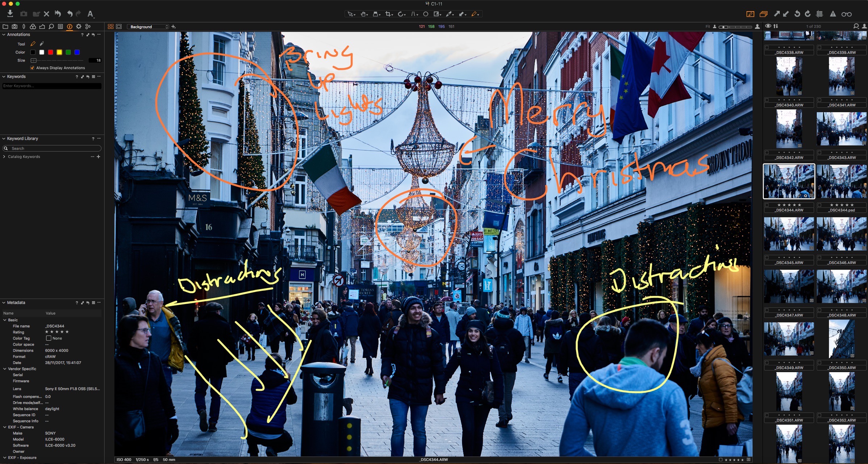The height and width of the screenshot is (464, 868).
Task: Open the browser search magnifier icon
Action: click(x=856, y=26)
